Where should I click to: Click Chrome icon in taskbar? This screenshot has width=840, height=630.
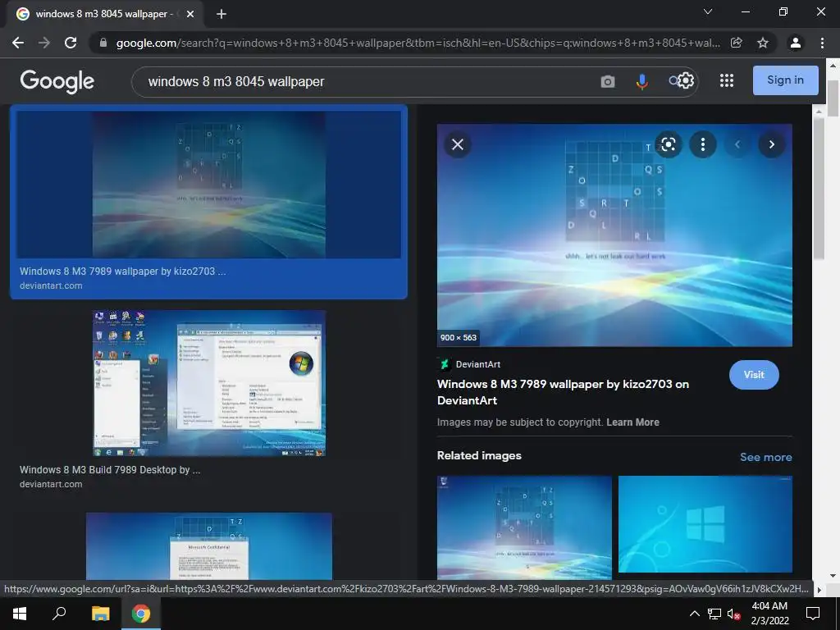tap(141, 614)
